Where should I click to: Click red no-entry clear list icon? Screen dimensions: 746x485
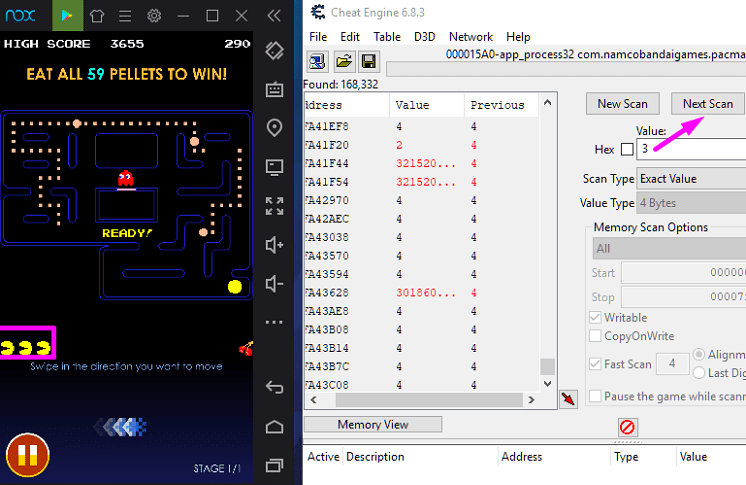627,427
